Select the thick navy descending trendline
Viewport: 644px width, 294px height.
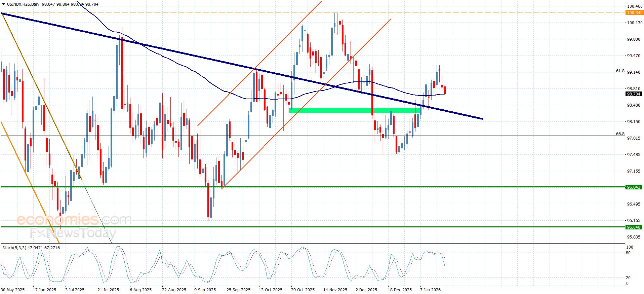point(242,66)
